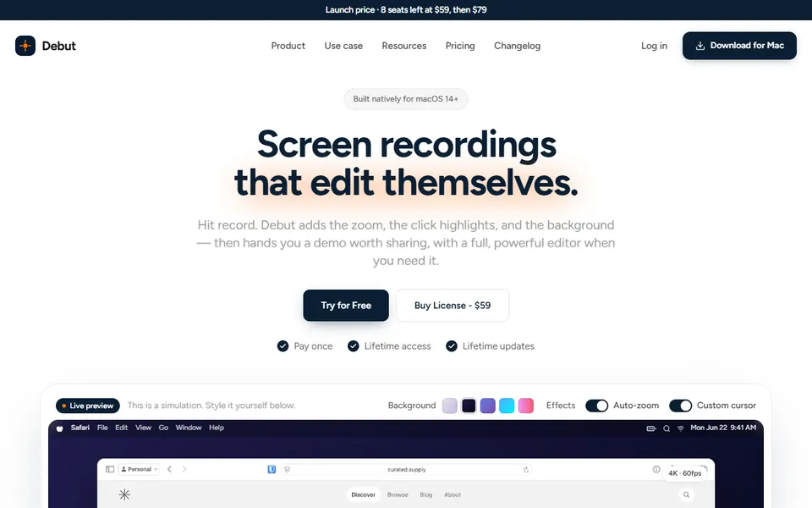The height and width of the screenshot is (508, 812).
Task: Open the Changelog page
Action: (517, 46)
